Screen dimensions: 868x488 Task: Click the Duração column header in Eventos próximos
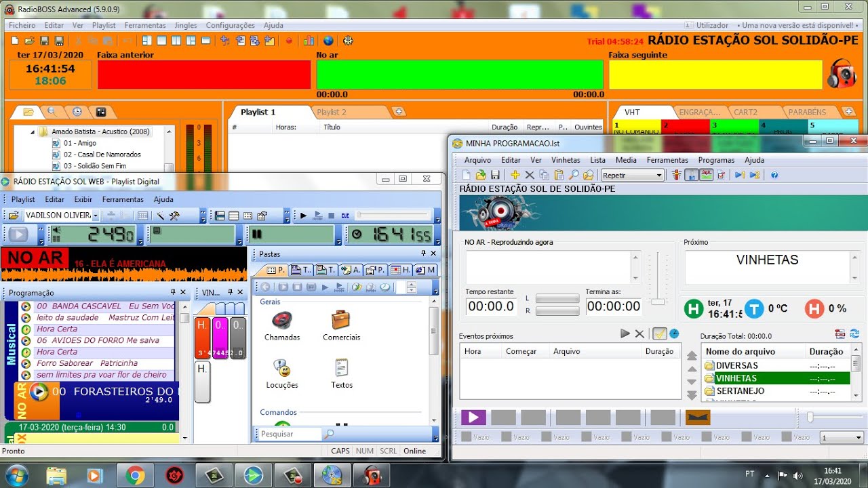tap(659, 351)
